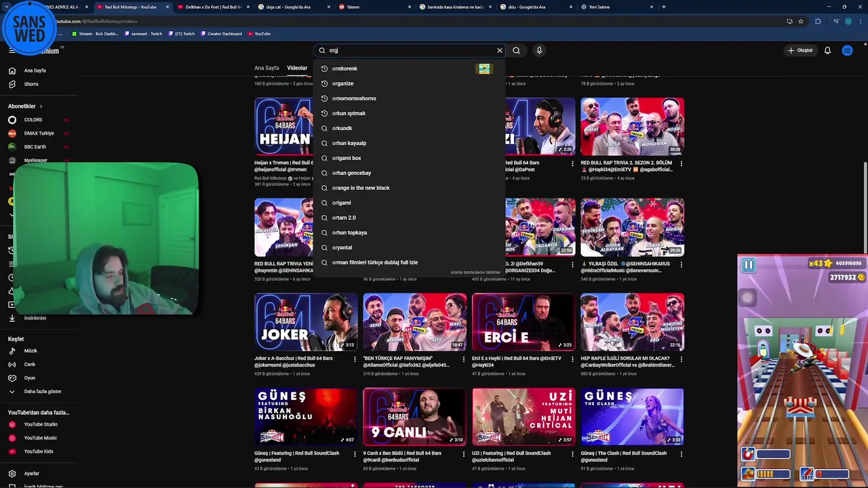Viewport: 868px width, 488px height.
Task: Open the COLORS subscription channel
Action: (x=33, y=120)
